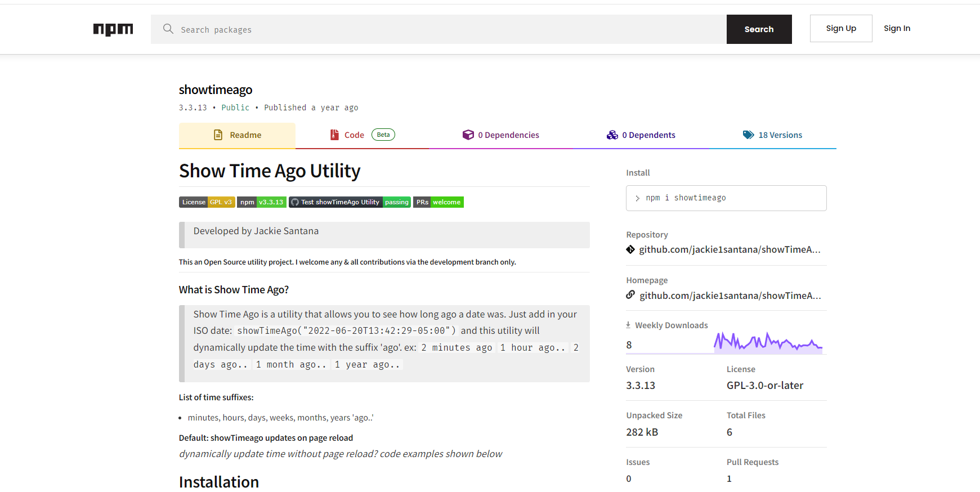Open the Homepage github link
The width and height of the screenshot is (980, 492).
point(730,296)
